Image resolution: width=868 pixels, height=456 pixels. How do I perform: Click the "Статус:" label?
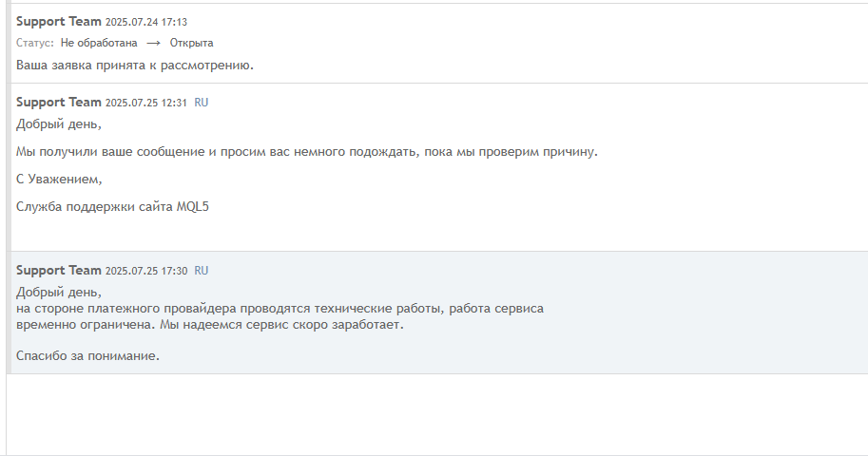35,43
